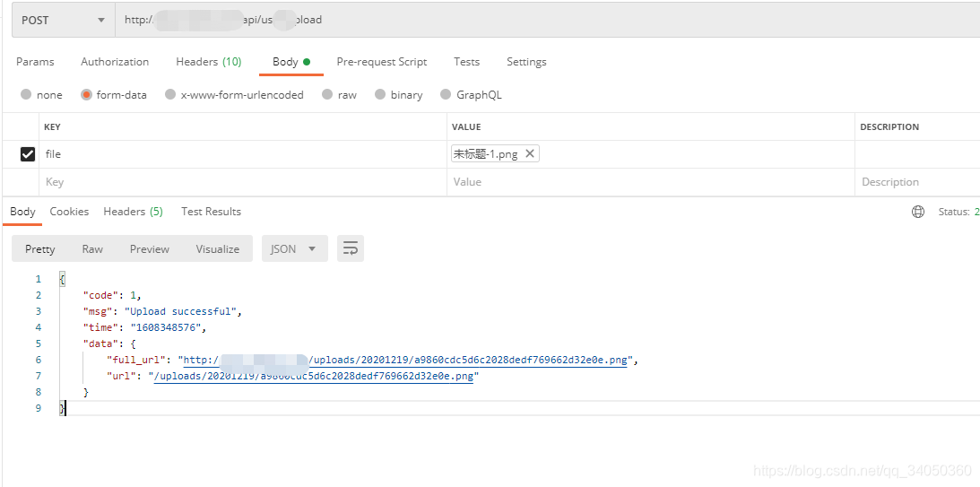
Task: Open the JSON format dropdown
Action: pos(295,248)
